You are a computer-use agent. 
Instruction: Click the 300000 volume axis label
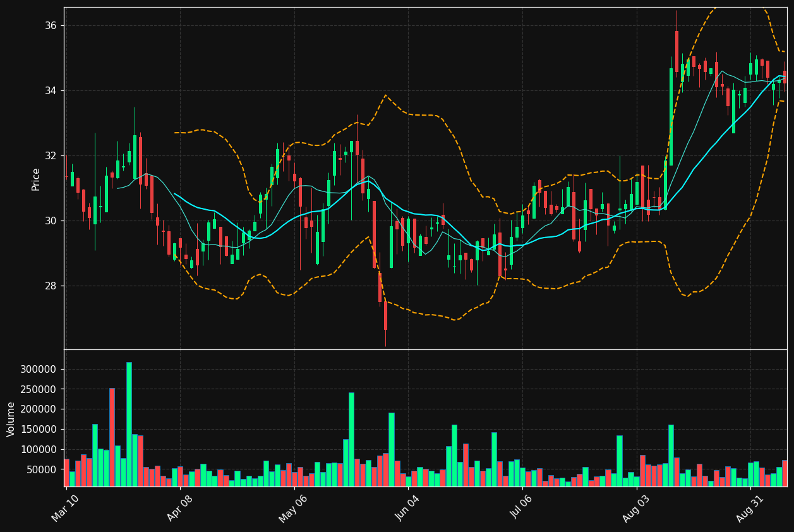point(39,369)
